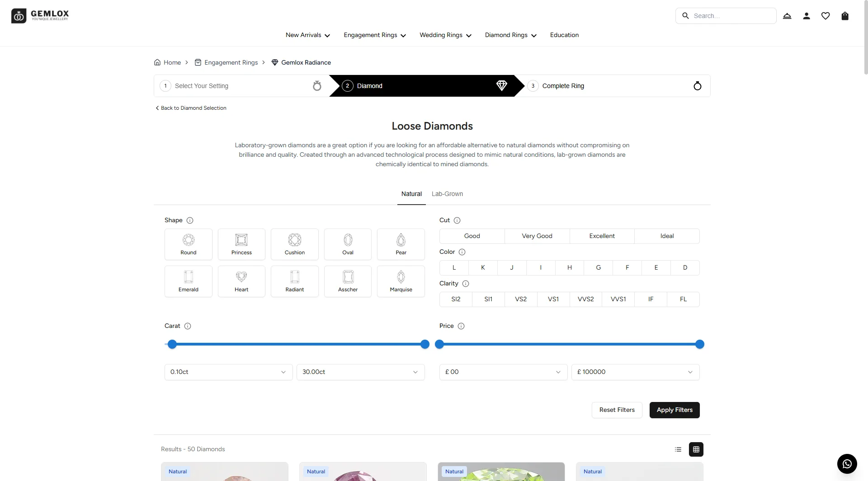Click info icon beside Clarity
The image size is (868, 481).
[x=465, y=284]
